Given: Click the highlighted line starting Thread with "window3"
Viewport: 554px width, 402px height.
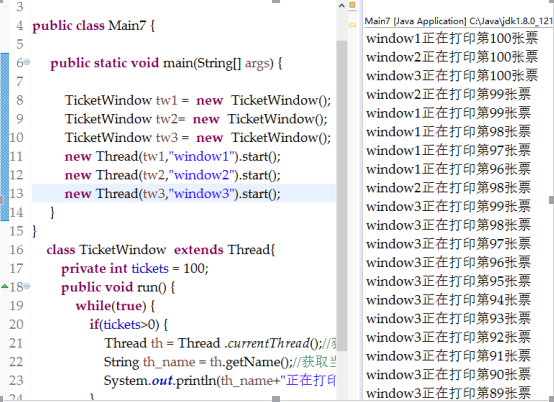Looking at the screenshot, I should click(x=172, y=194).
